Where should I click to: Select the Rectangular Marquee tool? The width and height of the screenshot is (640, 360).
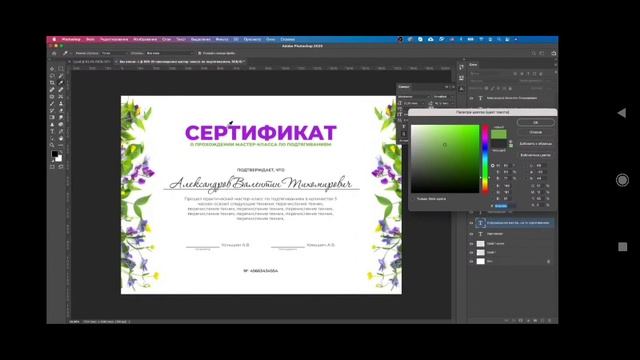(x=61, y=69)
